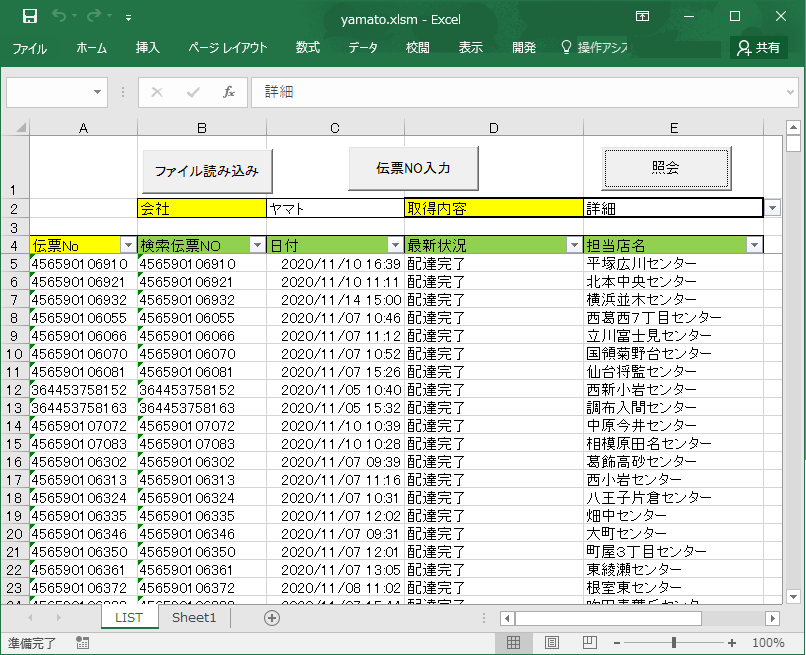
Task: Click the 共有 share button
Action: (759, 48)
